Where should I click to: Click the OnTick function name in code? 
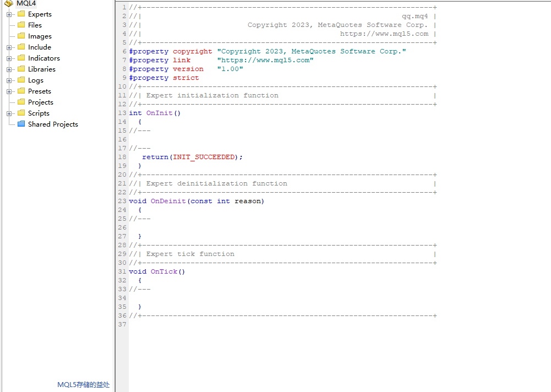tap(164, 271)
